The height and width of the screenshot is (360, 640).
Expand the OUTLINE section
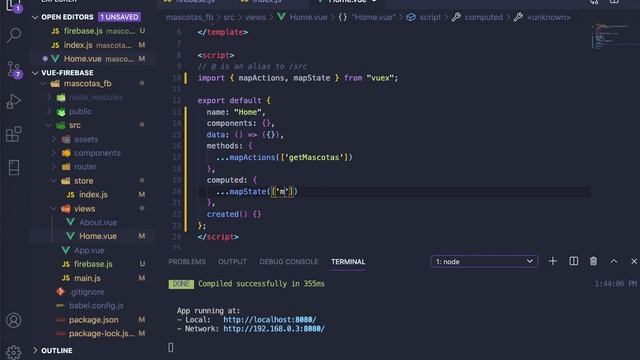pyautogui.click(x=35, y=350)
